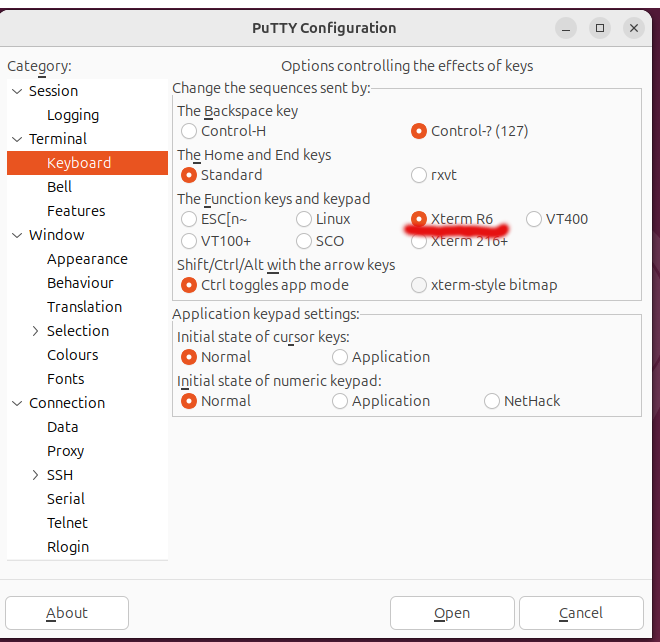Screen dimensions: 660x642
Task: Show the About dialog
Action: (x=67, y=613)
